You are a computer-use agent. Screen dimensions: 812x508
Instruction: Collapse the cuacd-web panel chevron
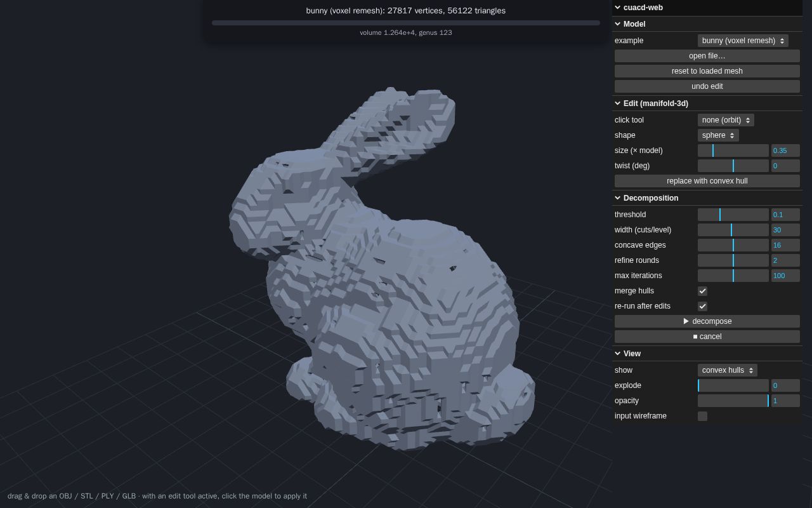point(618,8)
